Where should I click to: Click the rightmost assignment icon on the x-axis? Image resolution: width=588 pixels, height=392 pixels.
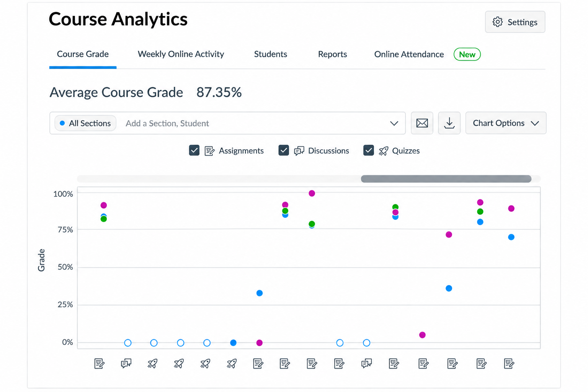pos(509,363)
